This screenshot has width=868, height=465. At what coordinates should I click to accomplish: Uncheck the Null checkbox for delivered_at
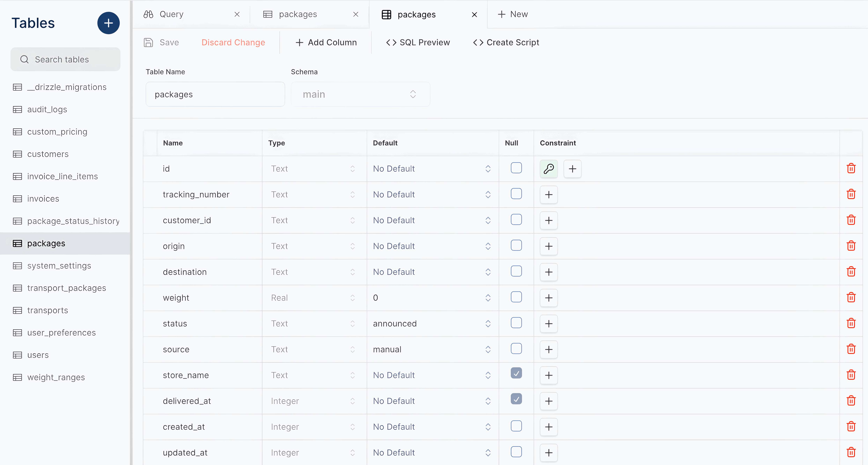click(x=516, y=399)
